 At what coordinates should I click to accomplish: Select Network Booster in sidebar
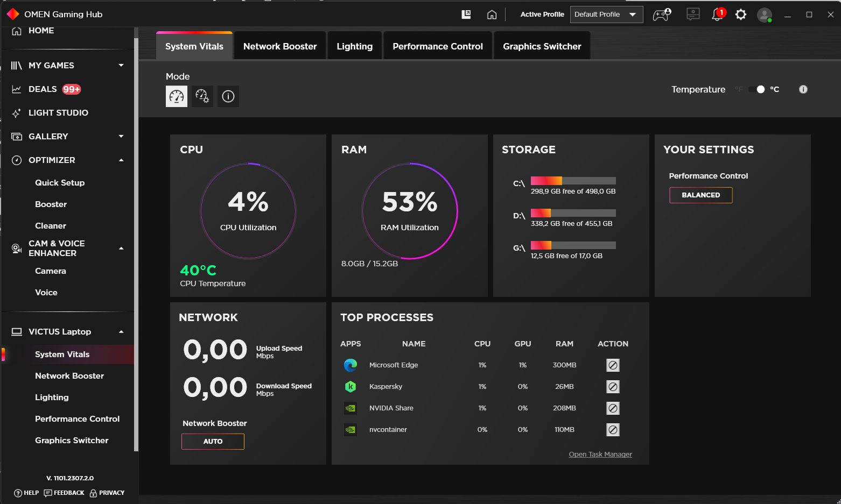pyautogui.click(x=69, y=376)
